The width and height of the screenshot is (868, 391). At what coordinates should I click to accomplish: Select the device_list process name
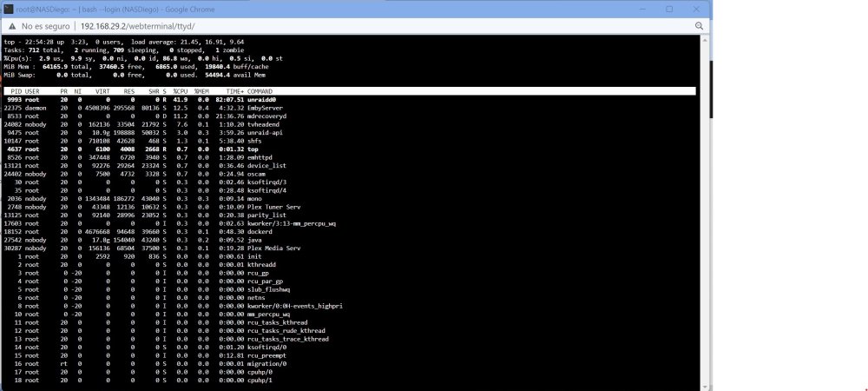(266, 166)
